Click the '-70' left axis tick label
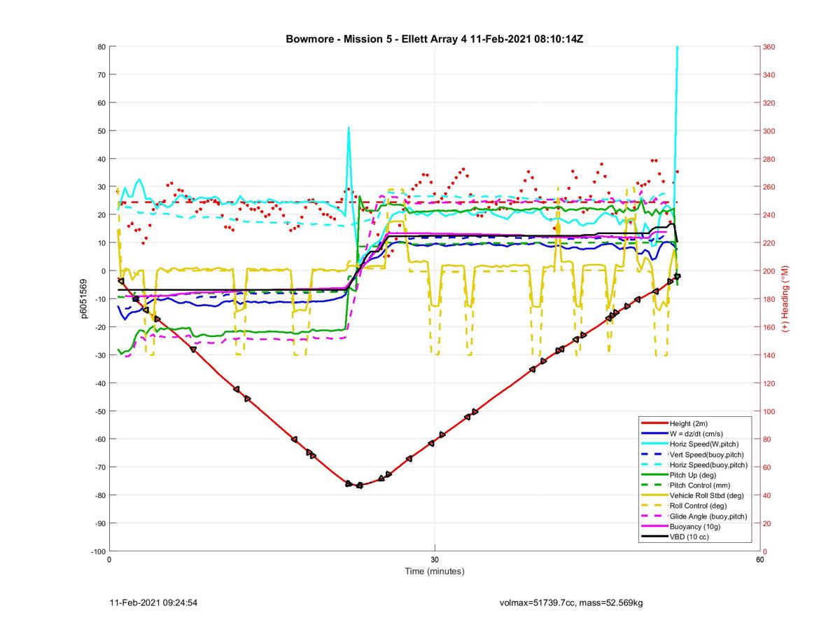This screenshot has height=620, width=840. pos(99,467)
